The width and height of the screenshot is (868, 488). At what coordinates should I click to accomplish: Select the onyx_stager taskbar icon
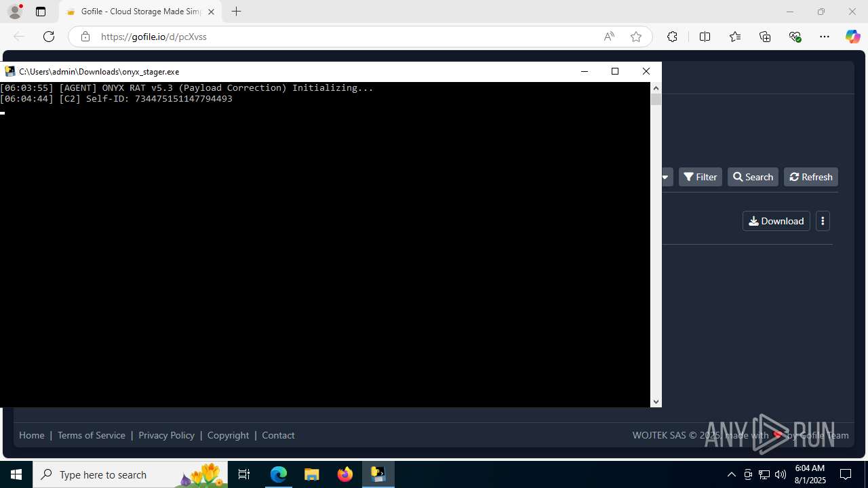tap(378, 474)
